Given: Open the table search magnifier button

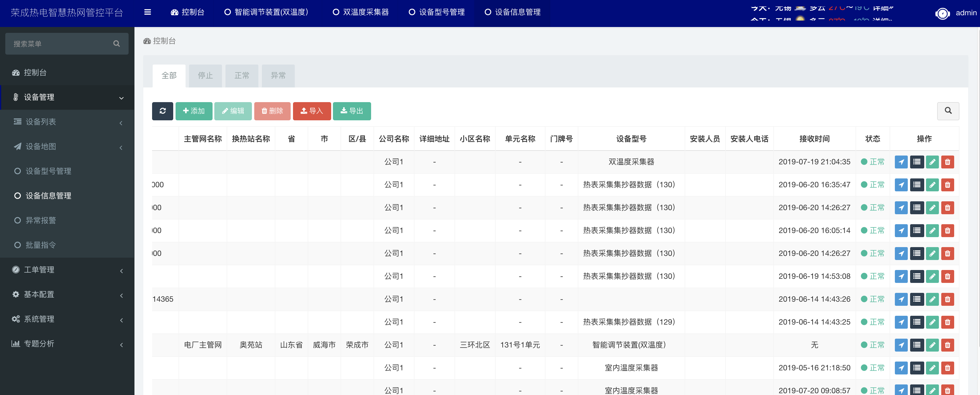Looking at the screenshot, I should click(948, 111).
